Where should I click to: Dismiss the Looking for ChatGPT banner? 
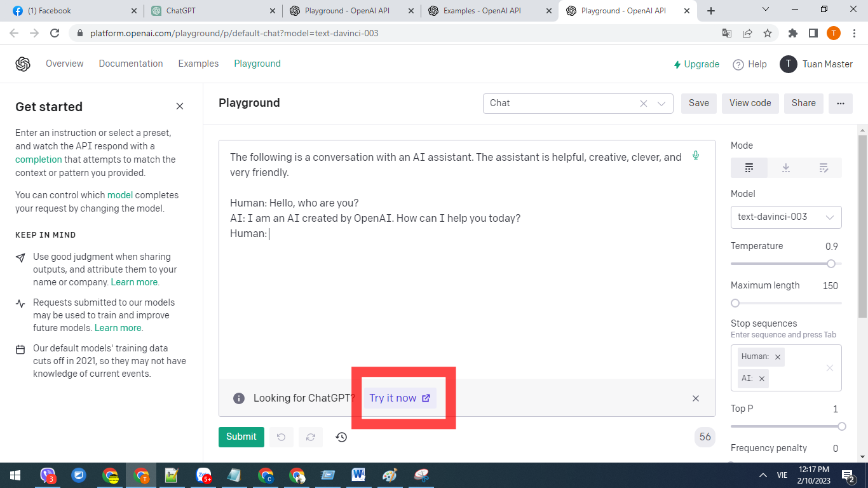click(695, 398)
